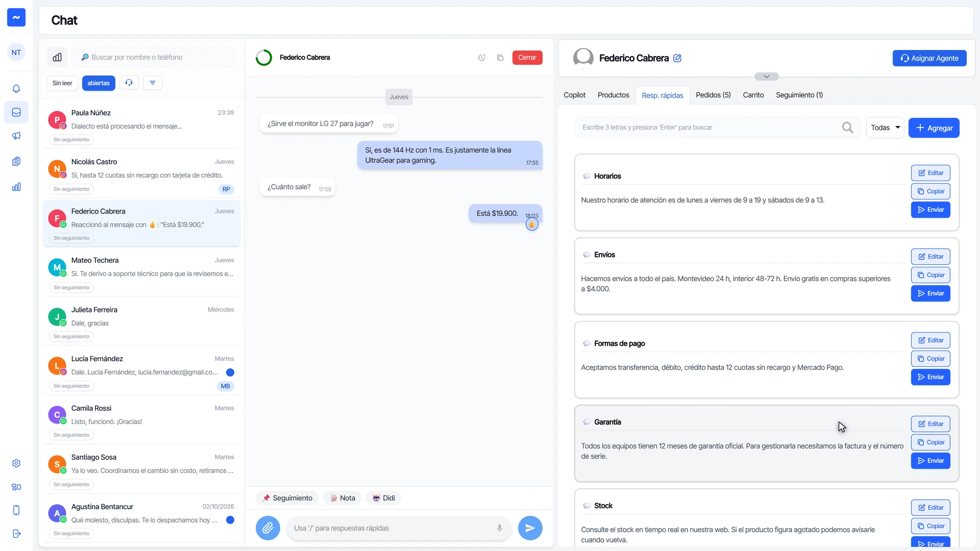Open the modules icon in sidebar
Screen dimensions: 980x551
pos(16,487)
